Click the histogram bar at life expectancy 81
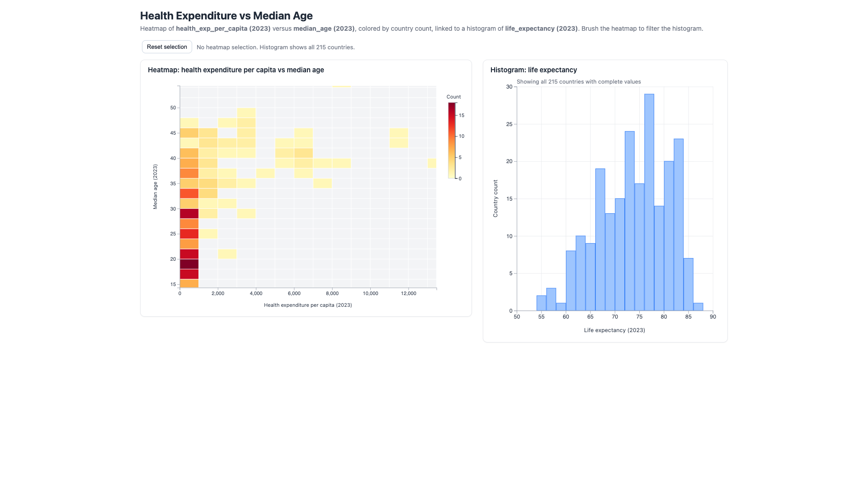 (669, 236)
